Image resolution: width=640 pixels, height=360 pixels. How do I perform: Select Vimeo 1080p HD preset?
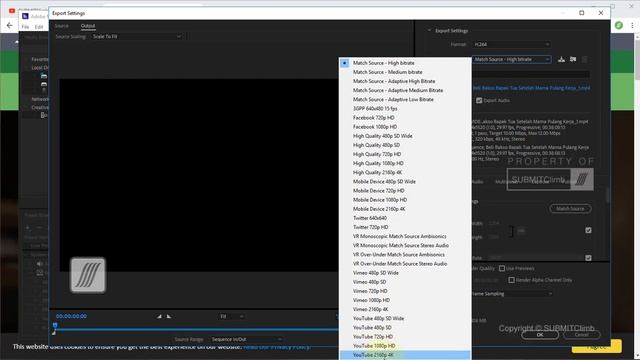pos(405,300)
